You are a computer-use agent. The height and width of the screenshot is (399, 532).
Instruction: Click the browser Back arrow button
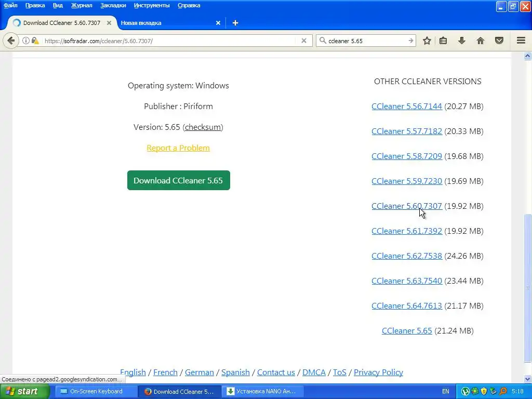pyautogui.click(x=11, y=41)
